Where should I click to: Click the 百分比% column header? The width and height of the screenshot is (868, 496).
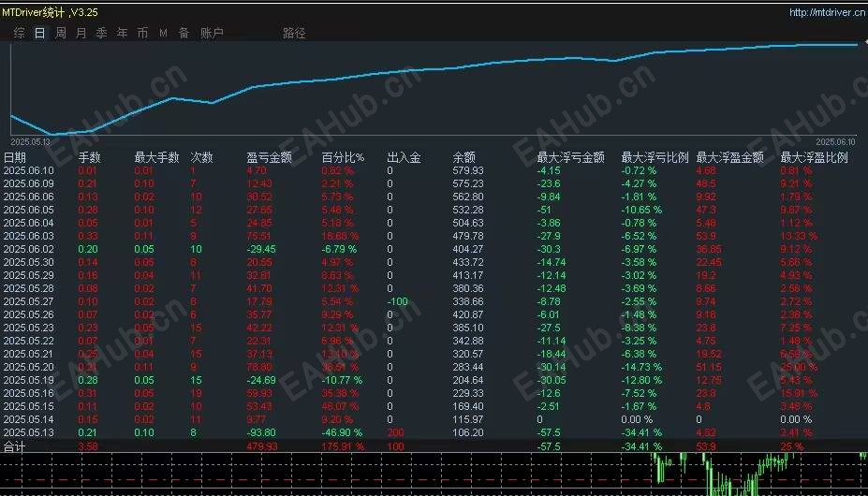[x=344, y=158]
